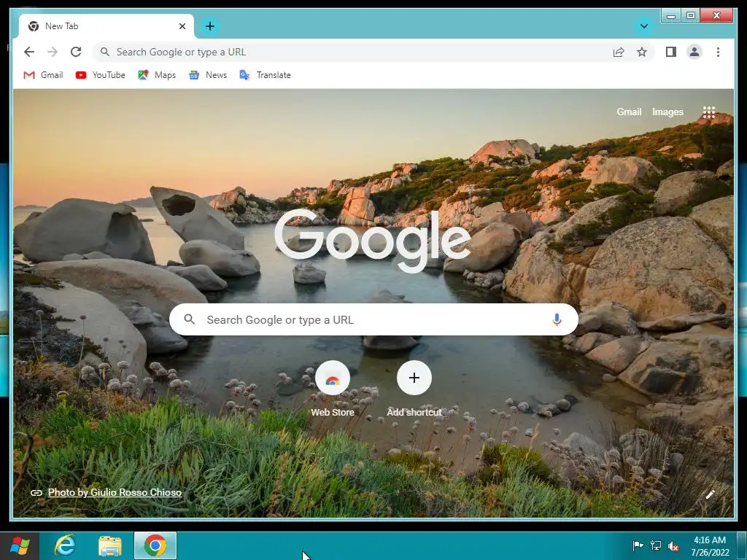This screenshot has height=560, width=747.
Task: Open the Maps bookmark
Action: click(157, 75)
